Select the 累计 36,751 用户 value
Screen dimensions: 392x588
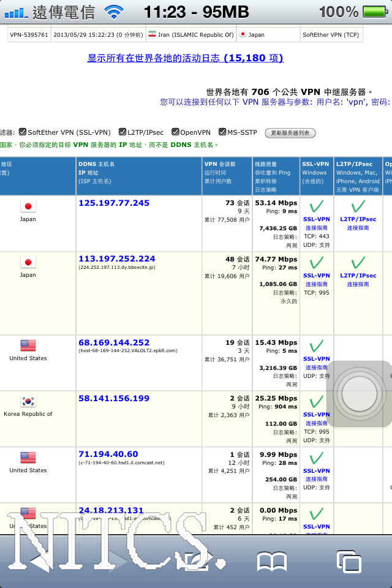click(227, 360)
